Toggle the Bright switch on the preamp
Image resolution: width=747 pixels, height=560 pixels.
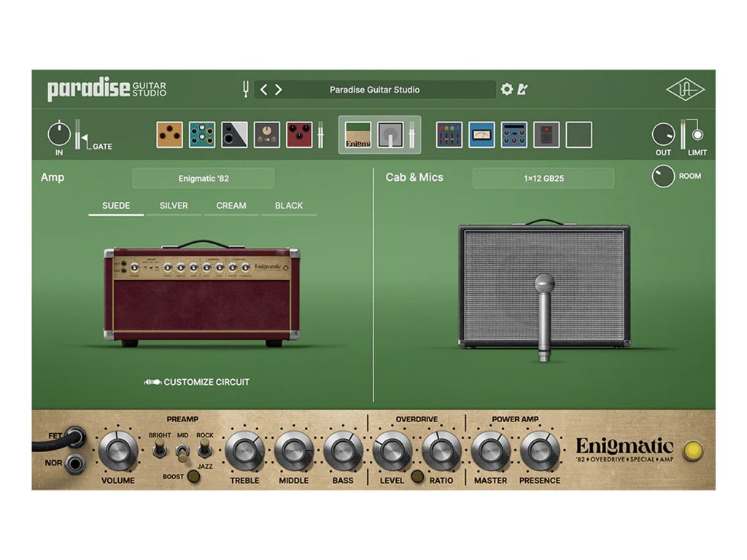(158, 450)
